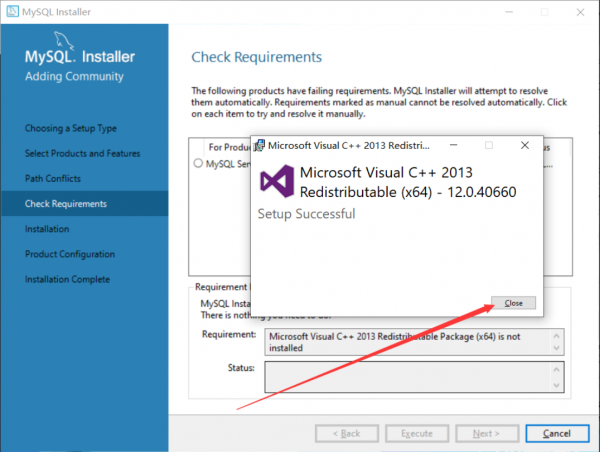Open the Product Configuration step
The width and height of the screenshot is (600, 452).
70,254
